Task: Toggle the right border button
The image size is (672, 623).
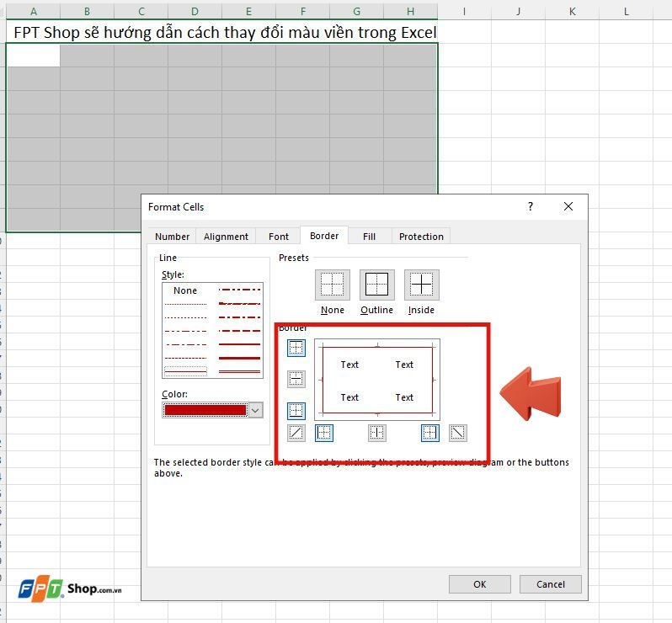Action: tap(429, 433)
